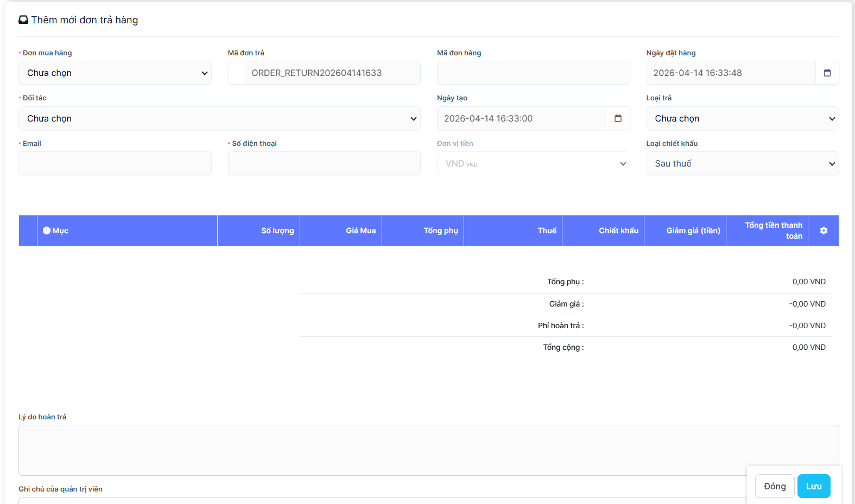Expand the Đối tác selection list
The image size is (855, 504).
tap(219, 118)
